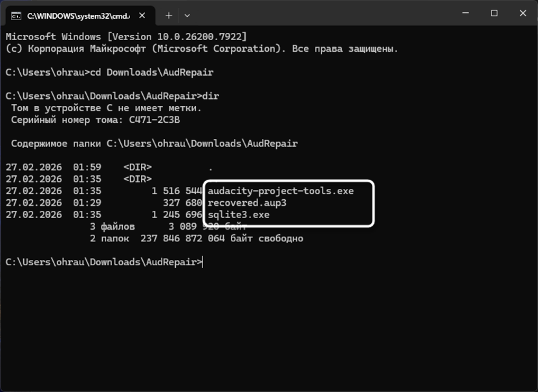Close the terminal window
This screenshot has width=538, height=392.
tap(522, 13)
